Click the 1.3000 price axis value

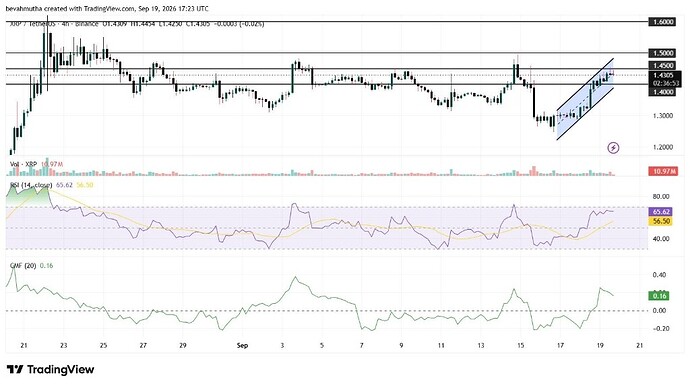coord(663,116)
